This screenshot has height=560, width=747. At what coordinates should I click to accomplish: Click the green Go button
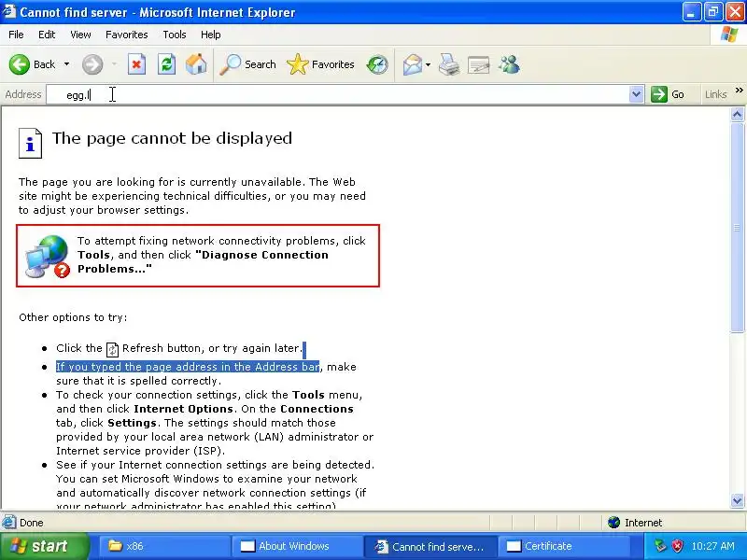(668, 94)
